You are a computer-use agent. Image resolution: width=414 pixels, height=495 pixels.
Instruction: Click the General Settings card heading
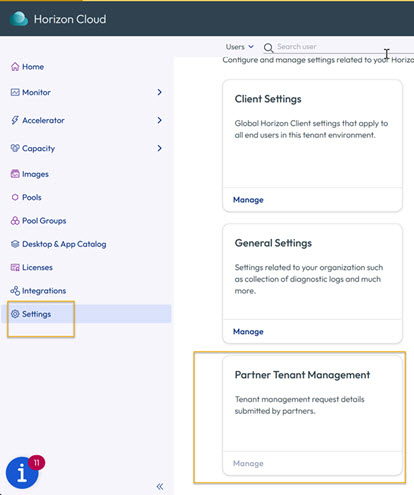(x=273, y=243)
